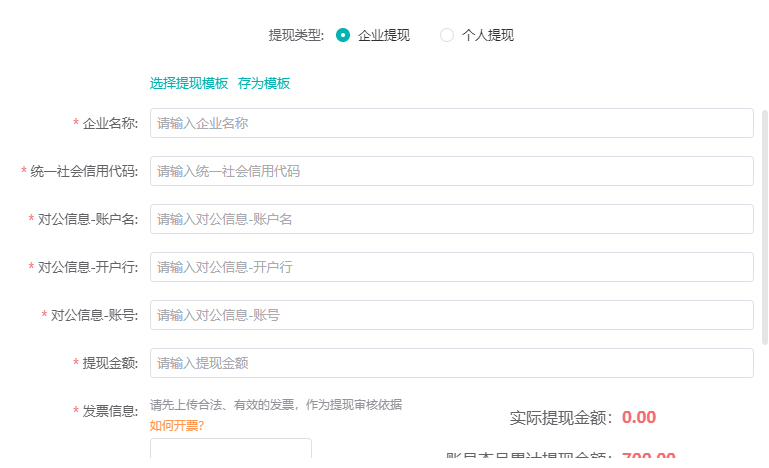The height and width of the screenshot is (468, 769).
Task: Select the 对公信息-账号 input field
Action: click(451, 315)
